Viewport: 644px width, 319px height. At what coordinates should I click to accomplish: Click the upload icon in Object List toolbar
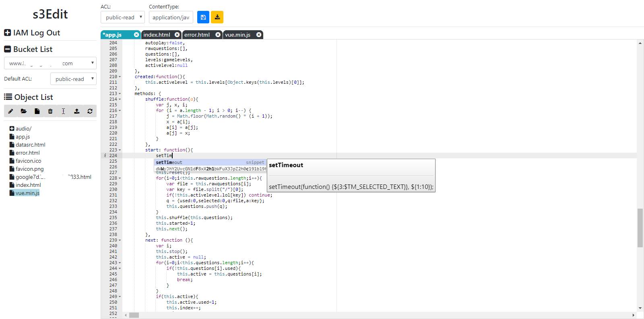tap(77, 111)
